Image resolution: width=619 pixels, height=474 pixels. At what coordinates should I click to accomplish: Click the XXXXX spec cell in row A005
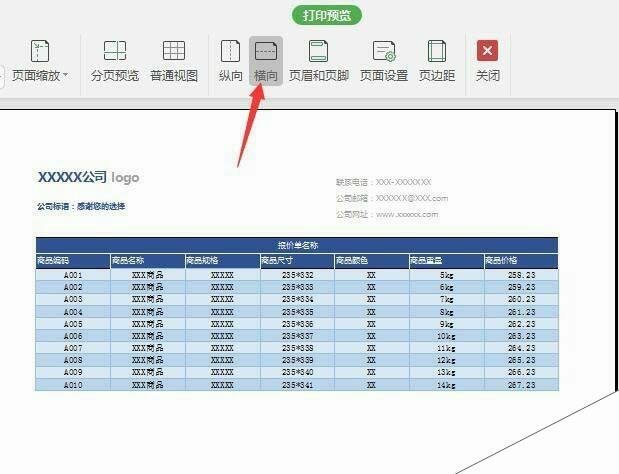(x=223, y=324)
